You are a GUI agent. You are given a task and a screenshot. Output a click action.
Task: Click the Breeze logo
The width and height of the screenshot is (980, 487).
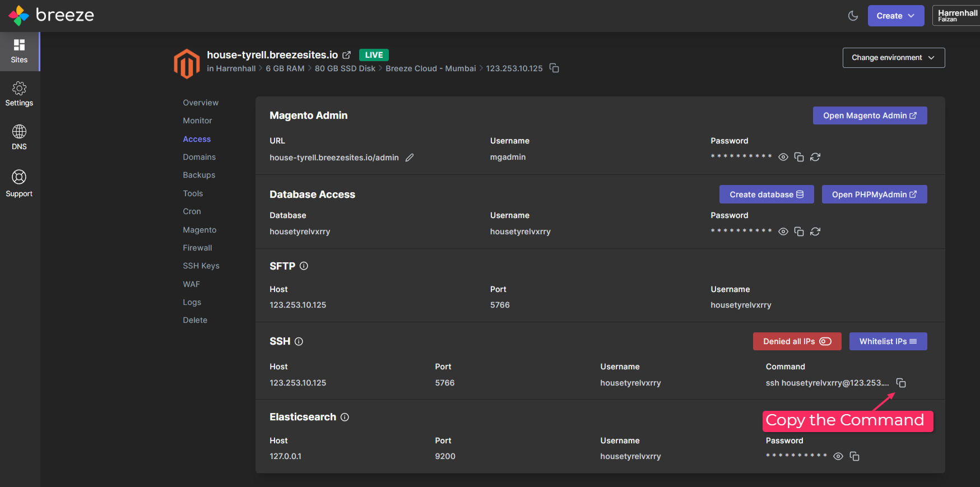51,15
